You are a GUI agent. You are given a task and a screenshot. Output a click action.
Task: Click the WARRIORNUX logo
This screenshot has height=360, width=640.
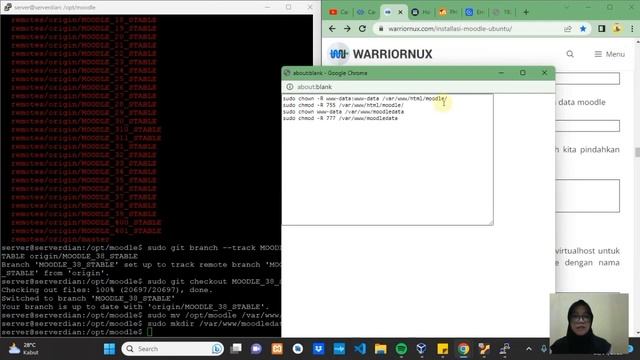(x=380, y=54)
